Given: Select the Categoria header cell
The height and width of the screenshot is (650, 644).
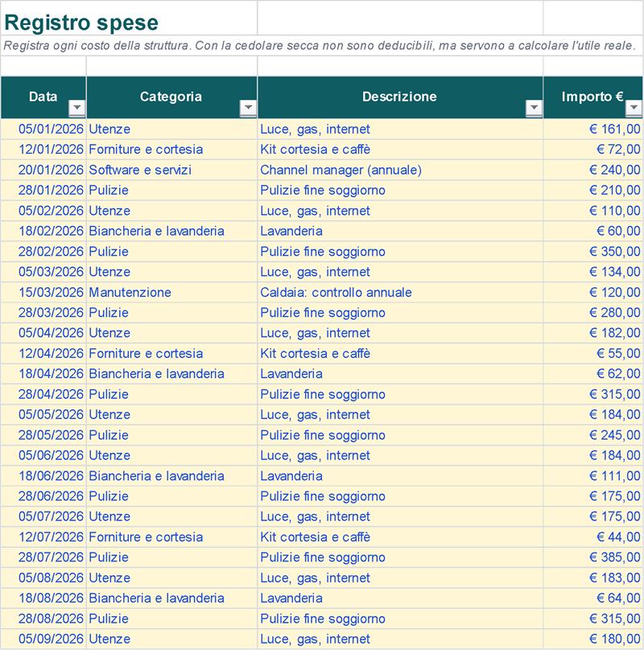Looking at the screenshot, I should (x=171, y=97).
